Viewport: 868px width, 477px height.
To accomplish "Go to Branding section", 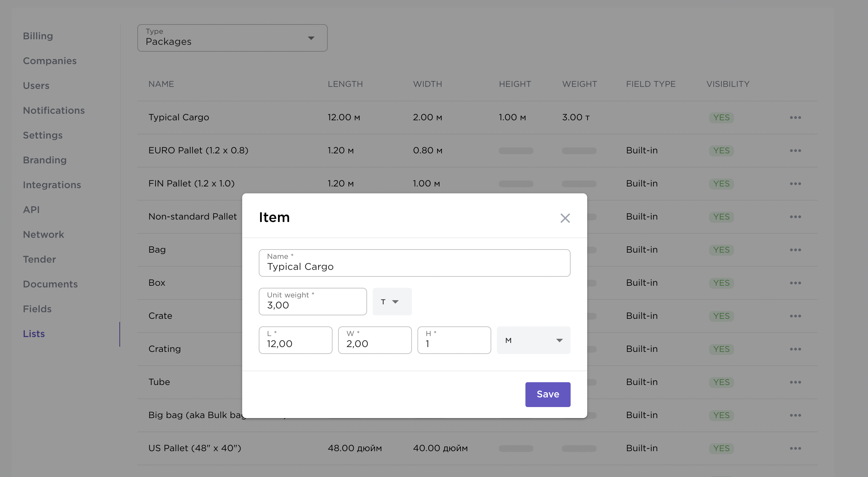I will pyautogui.click(x=45, y=160).
